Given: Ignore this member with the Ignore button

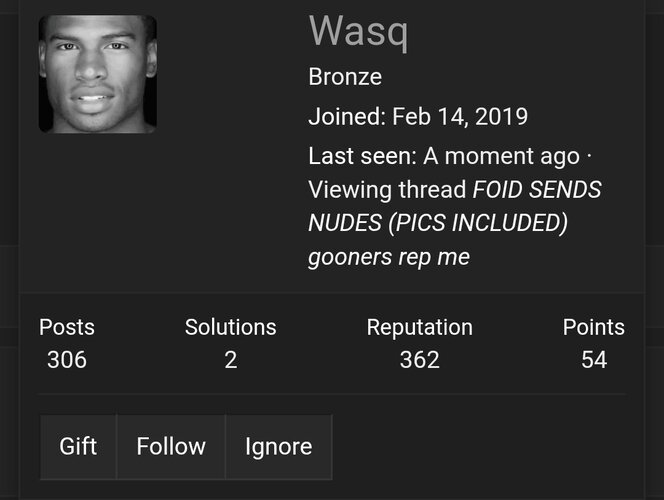Looking at the screenshot, I should (279, 447).
